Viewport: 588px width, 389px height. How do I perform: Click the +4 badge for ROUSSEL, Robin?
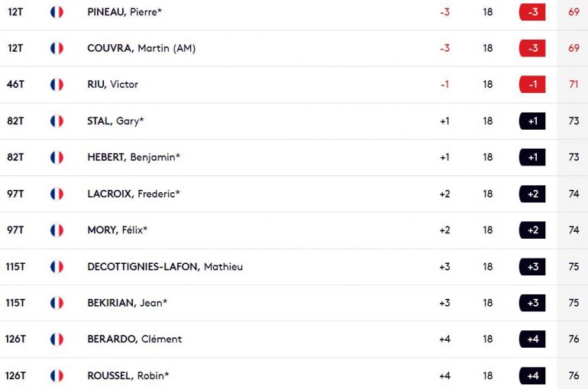[532, 375]
